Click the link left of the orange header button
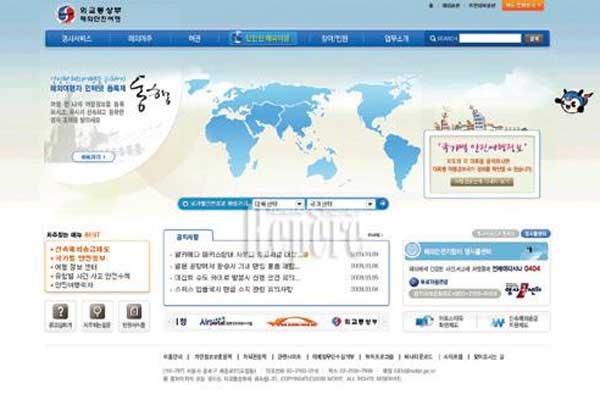Image resolution: width=600 pixels, height=400 pixels. pyautogui.click(x=482, y=6)
